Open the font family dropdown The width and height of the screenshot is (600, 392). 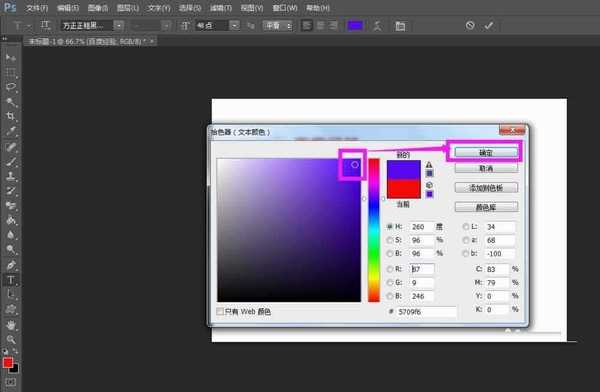119,26
